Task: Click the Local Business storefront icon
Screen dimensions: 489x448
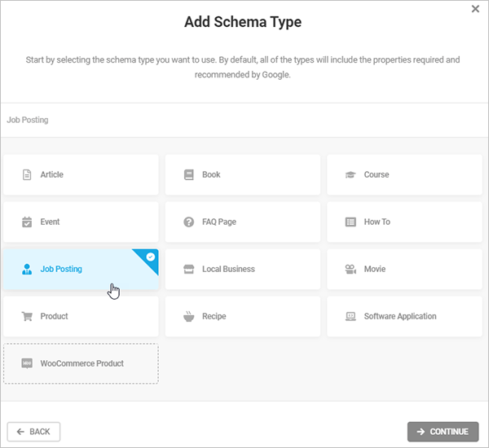Action: [x=189, y=269]
